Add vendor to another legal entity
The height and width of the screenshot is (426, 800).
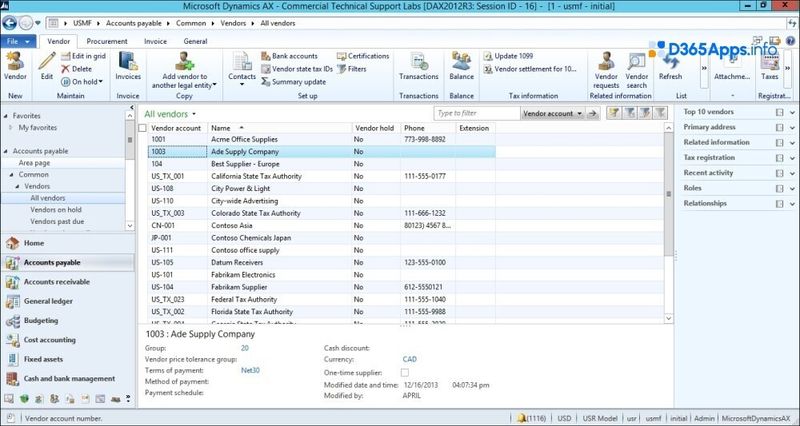coord(184,70)
